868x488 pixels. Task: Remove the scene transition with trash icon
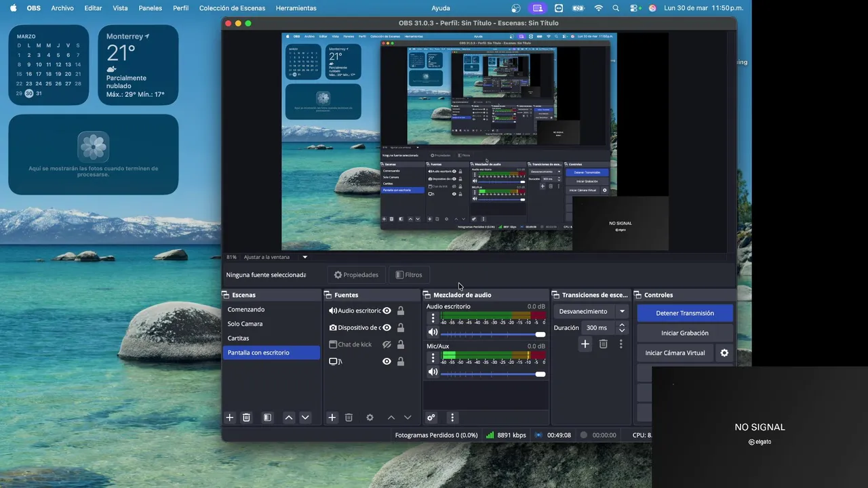click(x=603, y=344)
